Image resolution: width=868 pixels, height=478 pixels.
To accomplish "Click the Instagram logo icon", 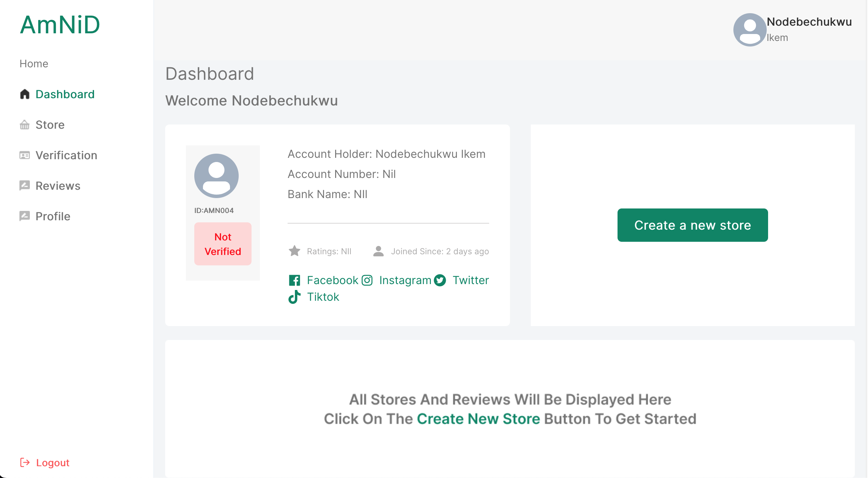I will (x=367, y=280).
